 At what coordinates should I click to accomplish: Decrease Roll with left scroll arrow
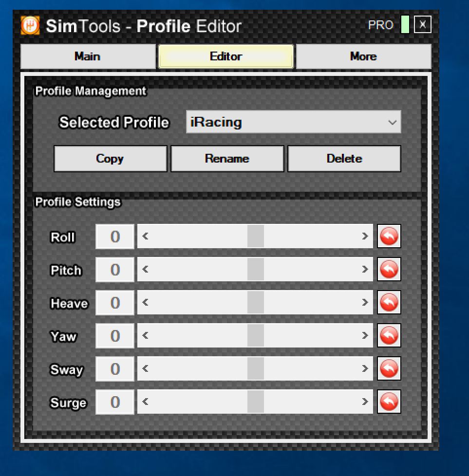145,236
